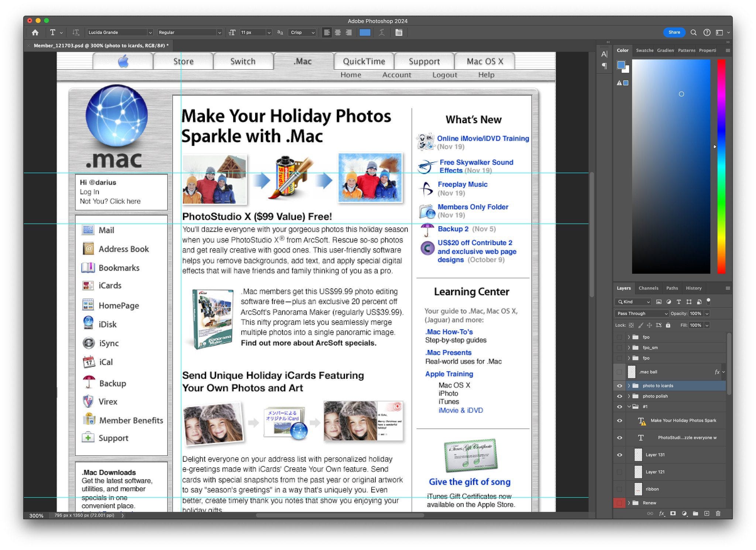Image resolution: width=756 pixels, height=550 pixels.
Task: Click the blue Share button
Action: (x=674, y=32)
